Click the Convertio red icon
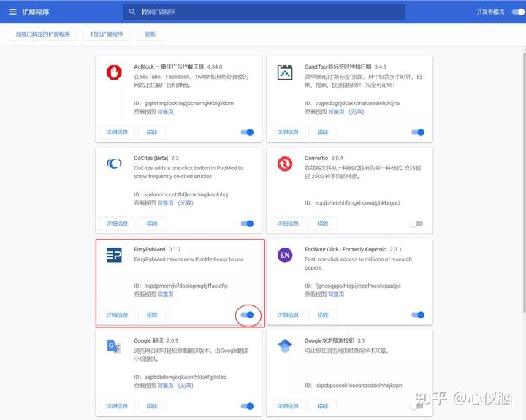This screenshot has width=526, height=420. tap(285, 164)
